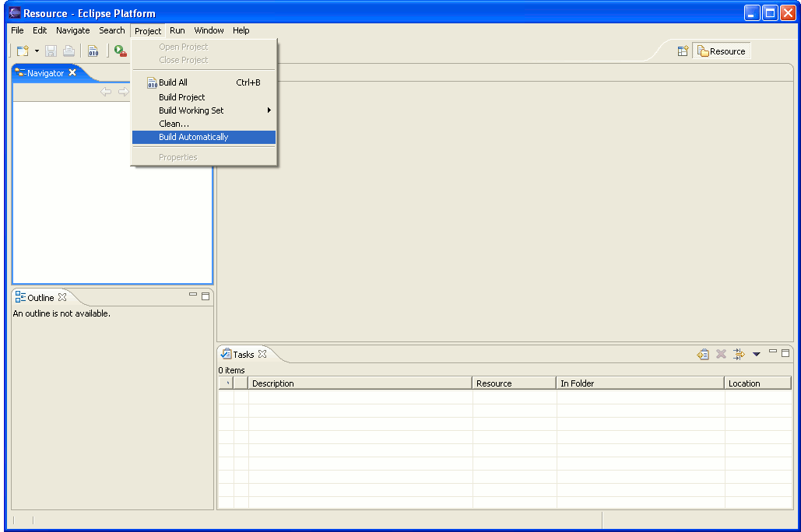Close the Navigator view tab
Viewport: 801px width, 532px height.
[72, 72]
